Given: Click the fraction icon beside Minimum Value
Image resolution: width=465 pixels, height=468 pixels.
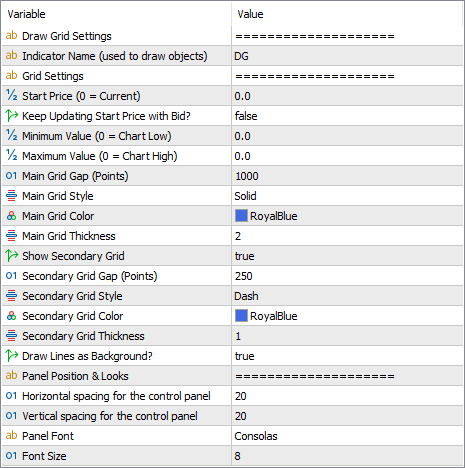Looking at the screenshot, I should 11,136.
